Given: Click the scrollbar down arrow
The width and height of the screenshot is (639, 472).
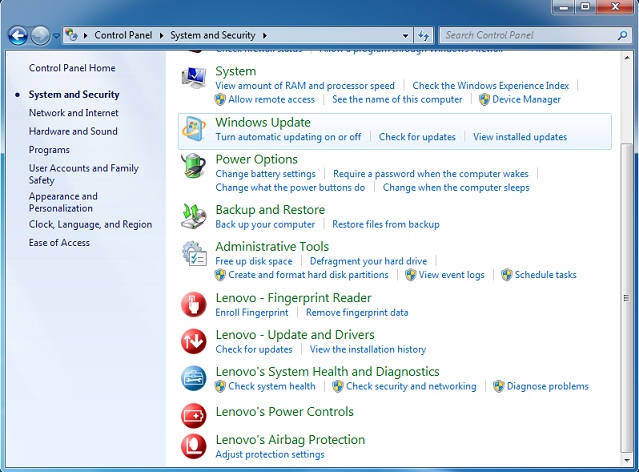Looking at the screenshot, I should tap(626, 460).
